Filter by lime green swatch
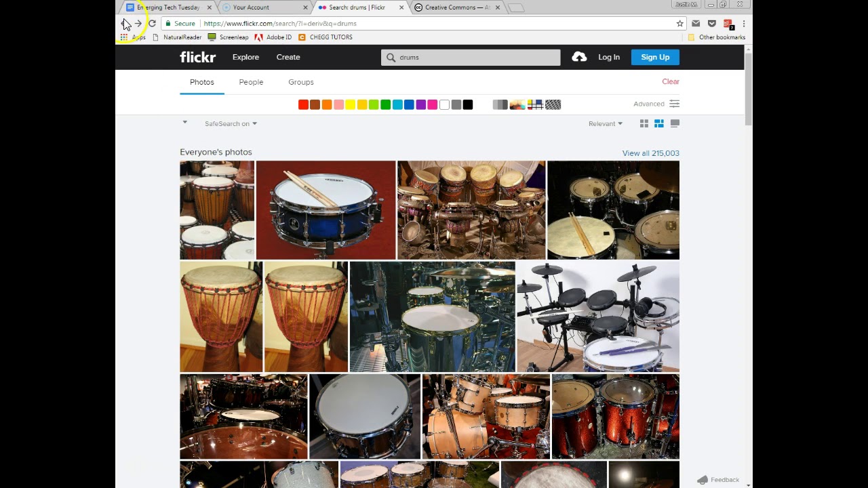The image size is (868, 488). pos(374,104)
